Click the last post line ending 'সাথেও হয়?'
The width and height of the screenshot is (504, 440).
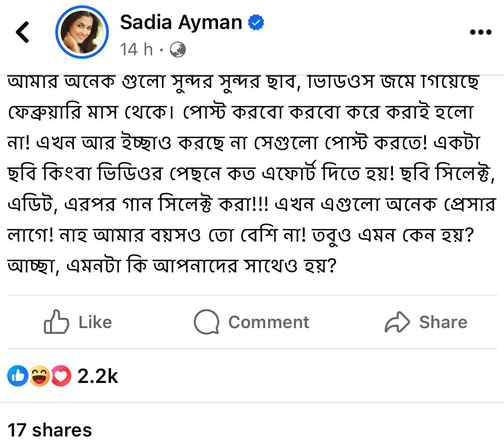172,266
